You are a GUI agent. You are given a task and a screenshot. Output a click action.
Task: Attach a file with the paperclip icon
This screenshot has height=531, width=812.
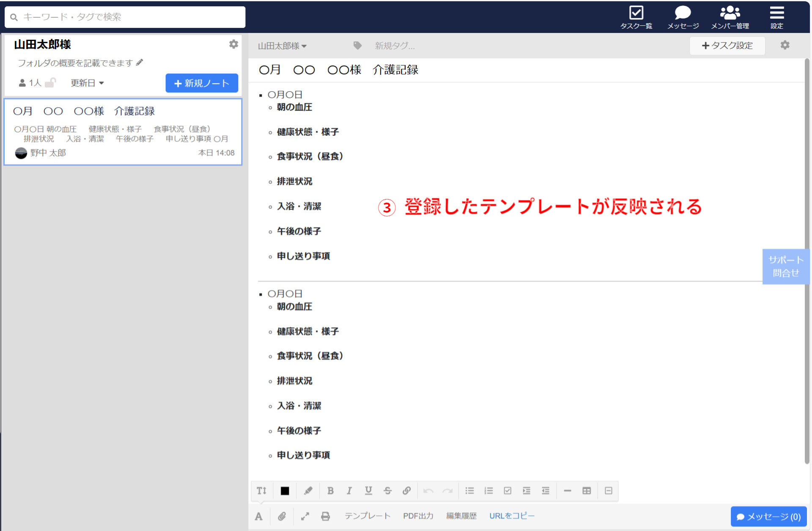coord(282,516)
